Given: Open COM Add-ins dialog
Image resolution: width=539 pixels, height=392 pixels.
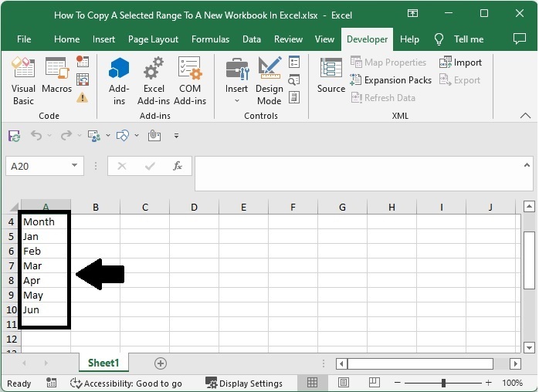Looking at the screenshot, I should 190,81.
